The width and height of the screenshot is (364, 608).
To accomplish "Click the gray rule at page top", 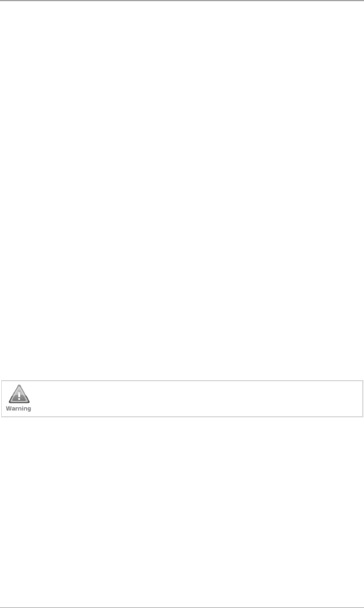I will [182, 1].
